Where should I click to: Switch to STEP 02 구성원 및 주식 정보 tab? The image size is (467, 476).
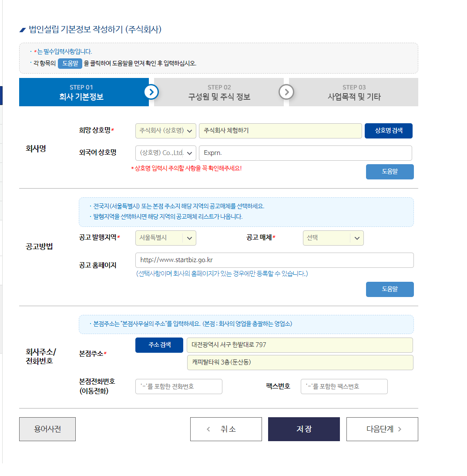click(x=219, y=92)
